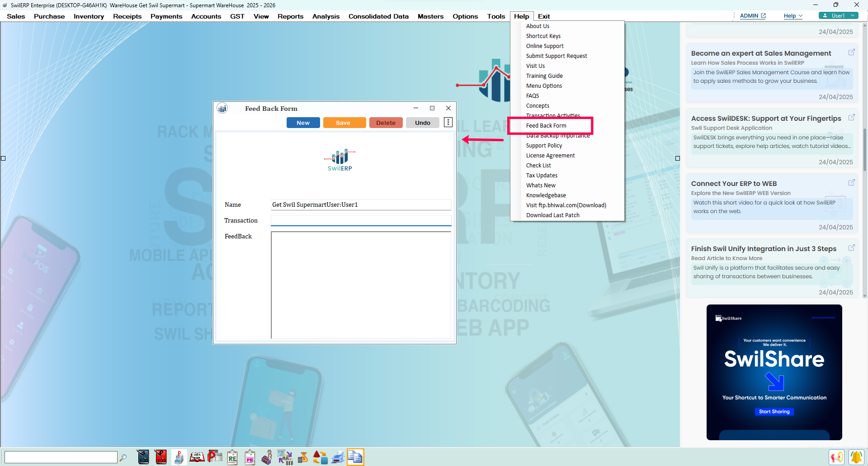Click inside the FeedBack text area

point(361,285)
